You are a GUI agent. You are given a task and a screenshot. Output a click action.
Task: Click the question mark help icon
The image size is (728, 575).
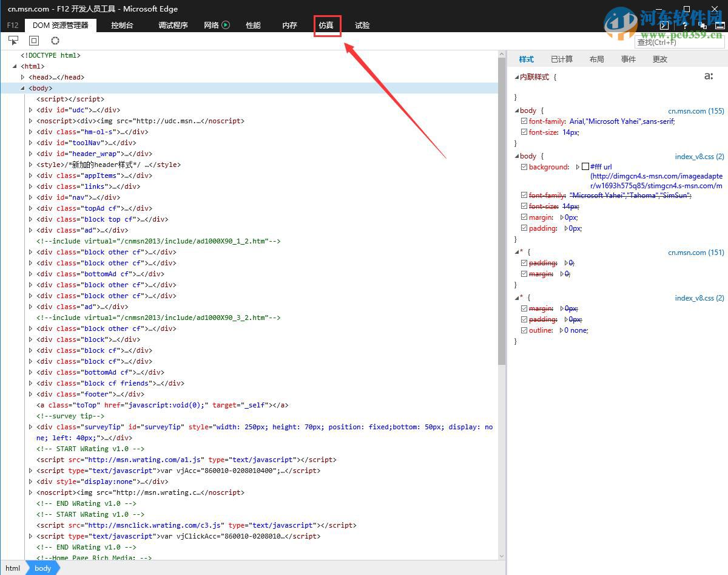[685, 26]
